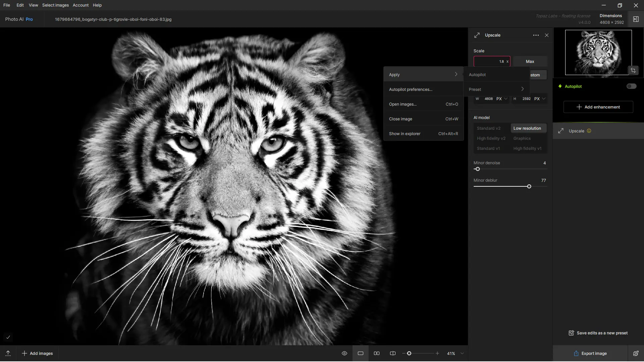The width and height of the screenshot is (644, 362).
Task: Switch to side-by-side view icon
Action: click(377, 353)
